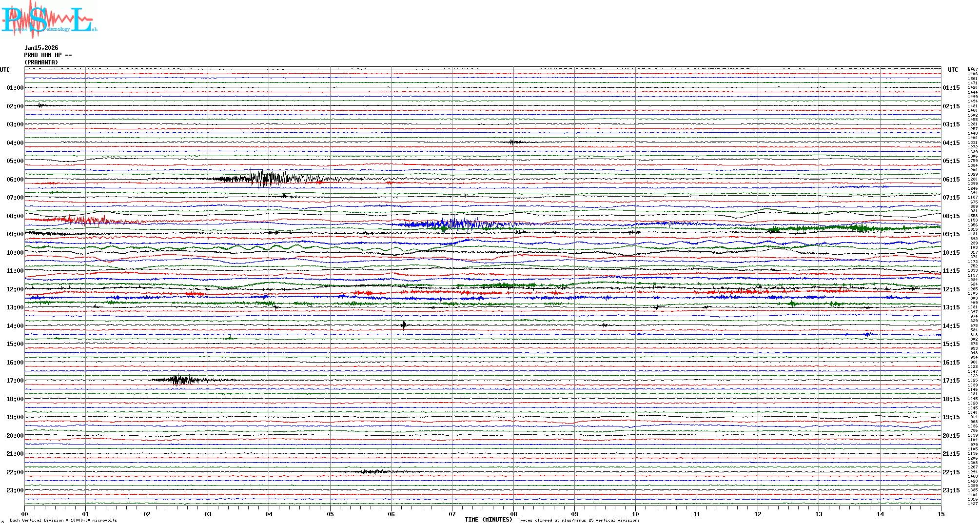Click the sharp black spike on 14:00 trace

coord(403,325)
